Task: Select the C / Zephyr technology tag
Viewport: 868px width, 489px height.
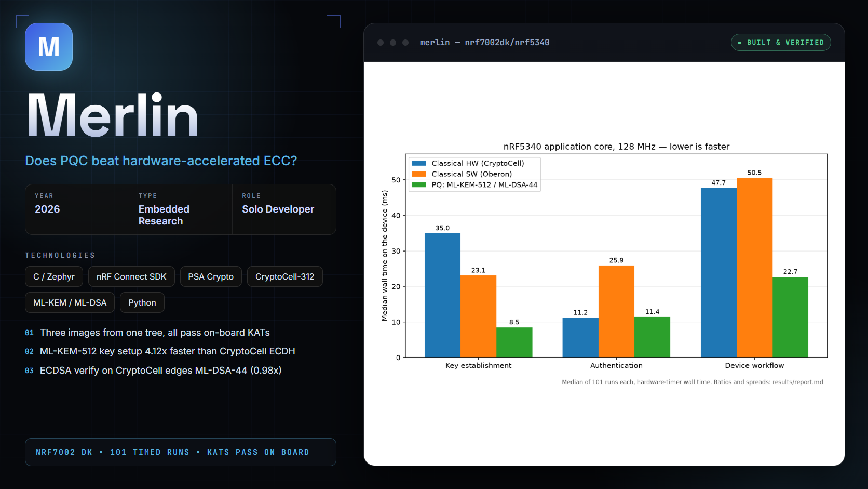Action: [54, 276]
